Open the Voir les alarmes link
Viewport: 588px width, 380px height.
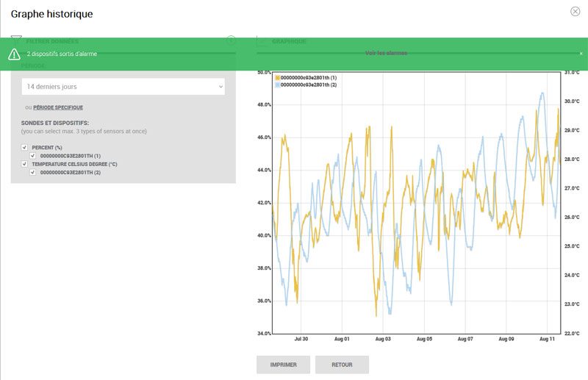pyautogui.click(x=386, y=53)
